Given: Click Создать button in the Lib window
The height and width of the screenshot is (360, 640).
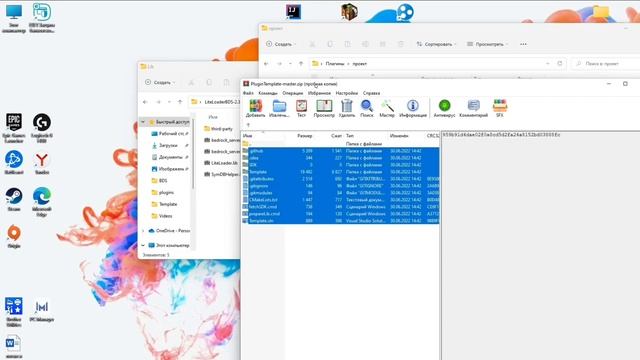Looking at the screenshot, I should (x=160, y=82).
